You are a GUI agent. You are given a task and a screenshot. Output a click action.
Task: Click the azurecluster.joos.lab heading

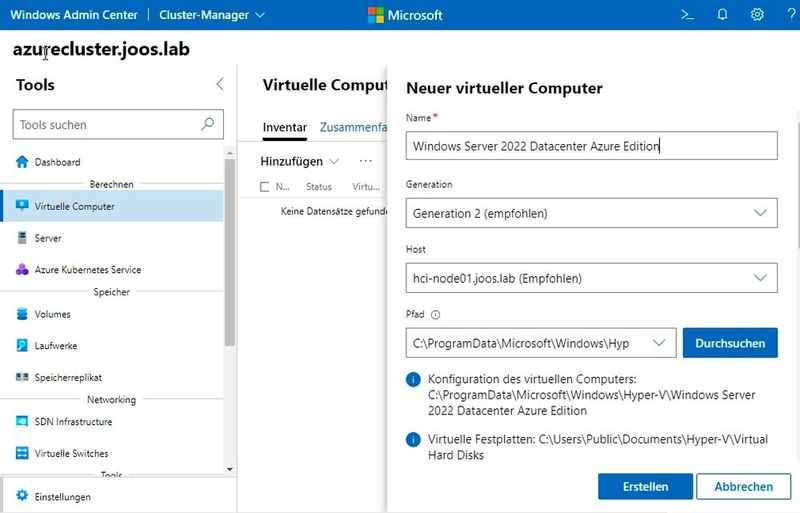[101, 49]
